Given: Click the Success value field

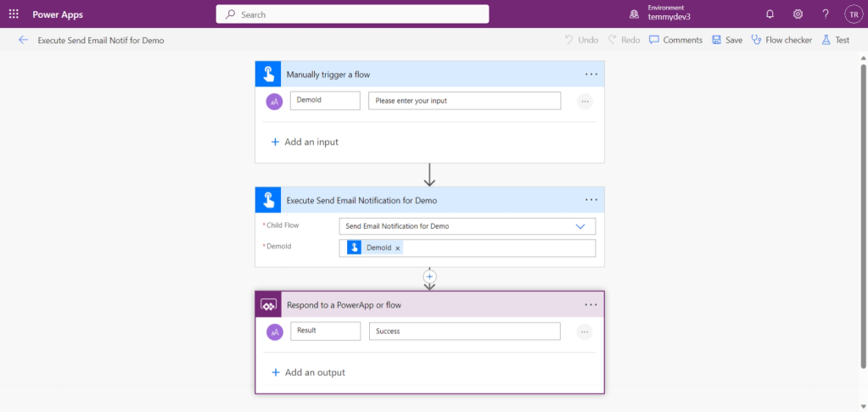Looking at the screenshot, I should pyautogui.click(x=464, y=331).
